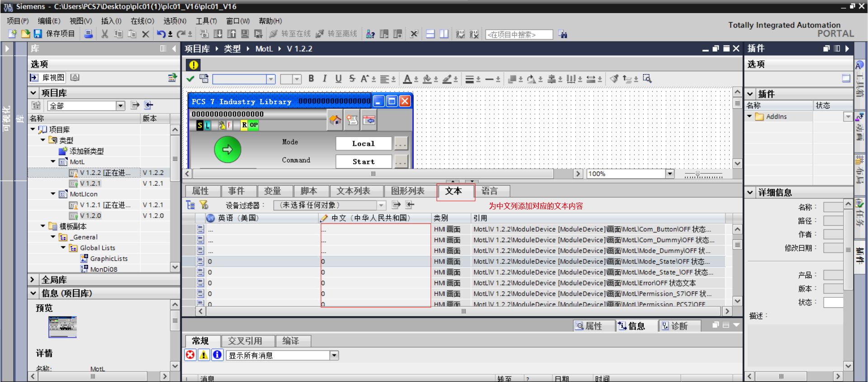Open the font name dropdown in faceplate toolbar
This screenshot has width=868, height=382.
click(271, 79)
